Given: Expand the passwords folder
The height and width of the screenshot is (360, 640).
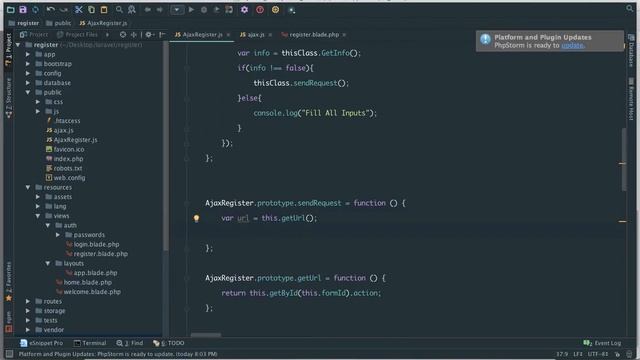Looking at the screenshot, I should 58,235.
